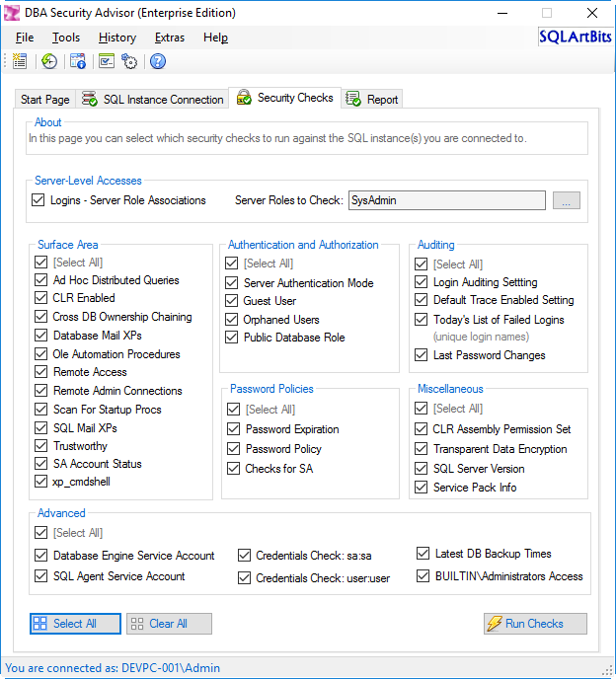Click the new checklist toolbar icon
Screen dimensions: 616x679
19,61
